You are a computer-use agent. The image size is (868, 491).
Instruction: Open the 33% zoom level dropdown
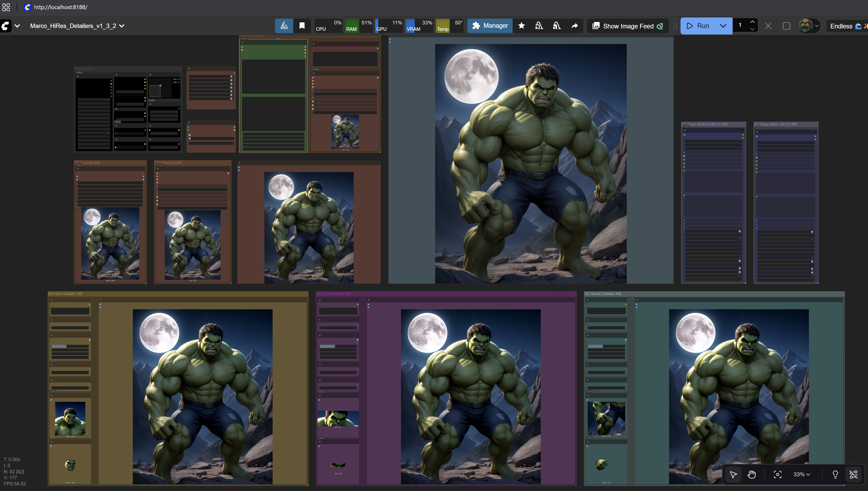point(801,474)
